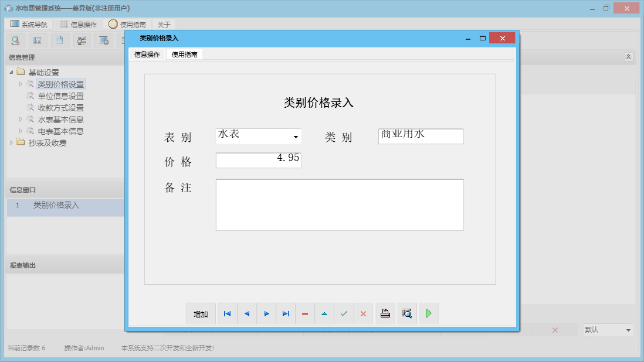Open the 系统导航 menu
The width and height of the screenshot is (644, 362).
28,24
